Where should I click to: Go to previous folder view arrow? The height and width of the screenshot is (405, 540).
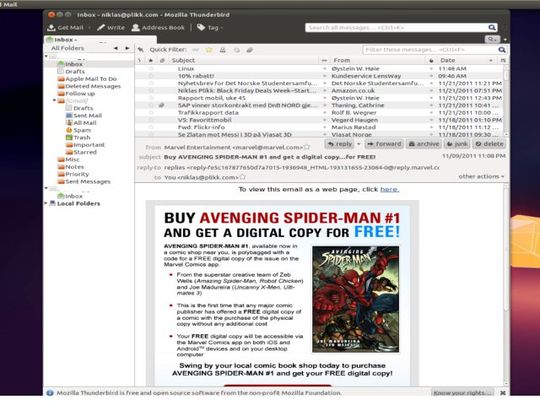[116, 48]
